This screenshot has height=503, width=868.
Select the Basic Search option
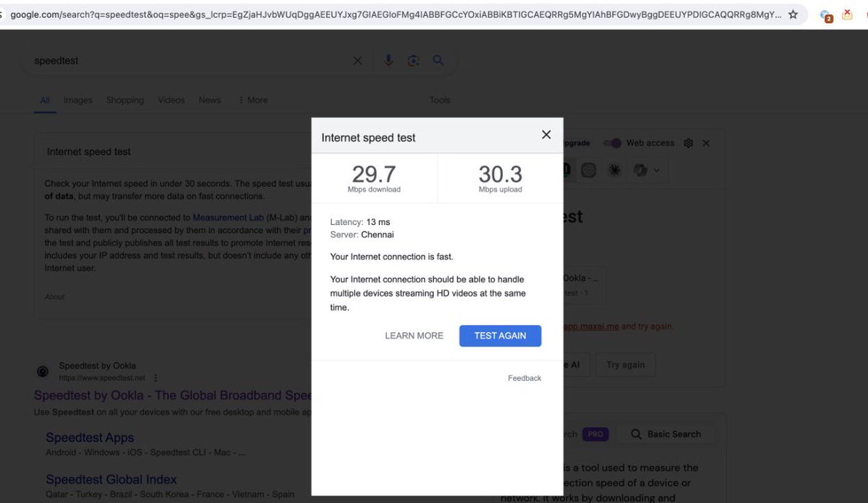coord(665,434)
